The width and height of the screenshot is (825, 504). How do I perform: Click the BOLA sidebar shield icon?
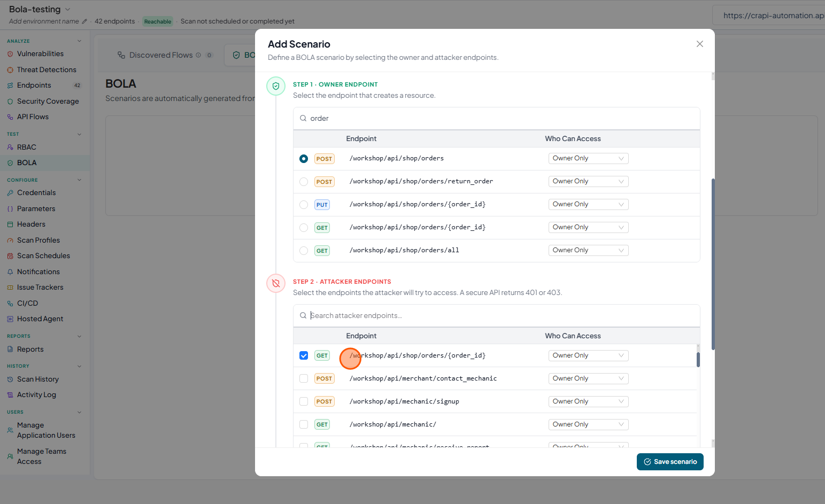(x=10, y=163)
